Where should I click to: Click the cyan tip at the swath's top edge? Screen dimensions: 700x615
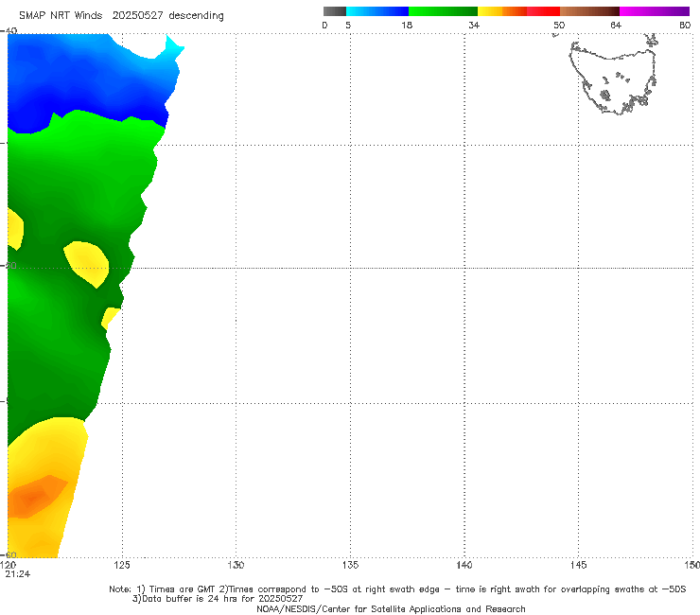click(173, 47)
